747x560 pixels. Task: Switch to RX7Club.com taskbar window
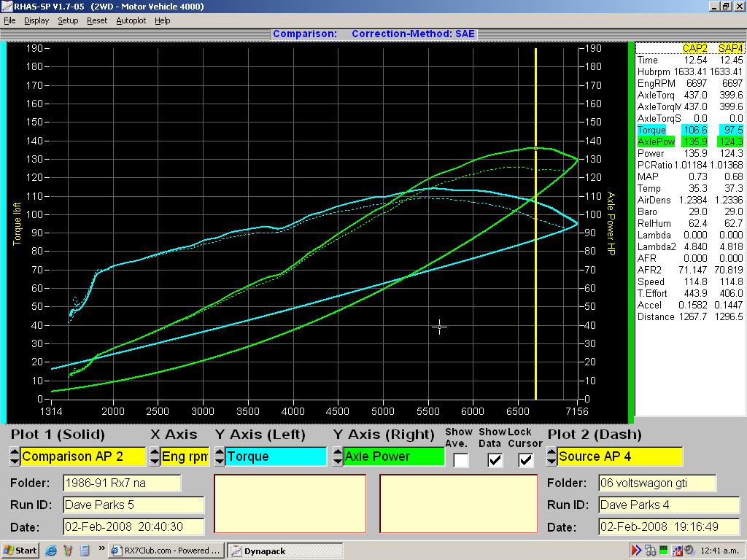[166, 551]
